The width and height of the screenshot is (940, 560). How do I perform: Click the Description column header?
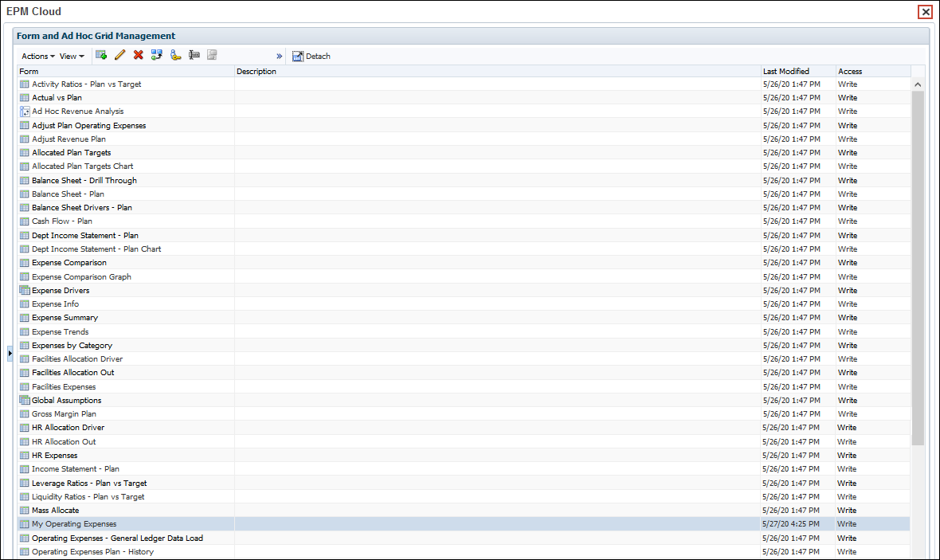497,72
